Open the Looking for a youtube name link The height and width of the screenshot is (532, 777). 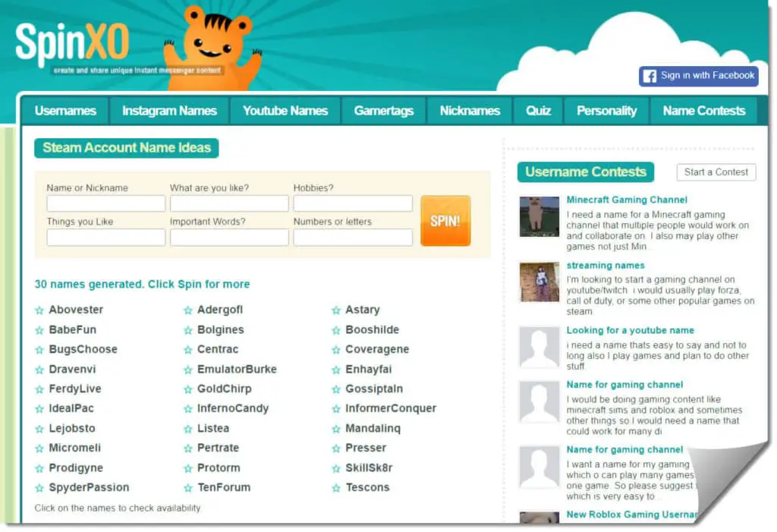pyautogui.click(x=630, y=330)
